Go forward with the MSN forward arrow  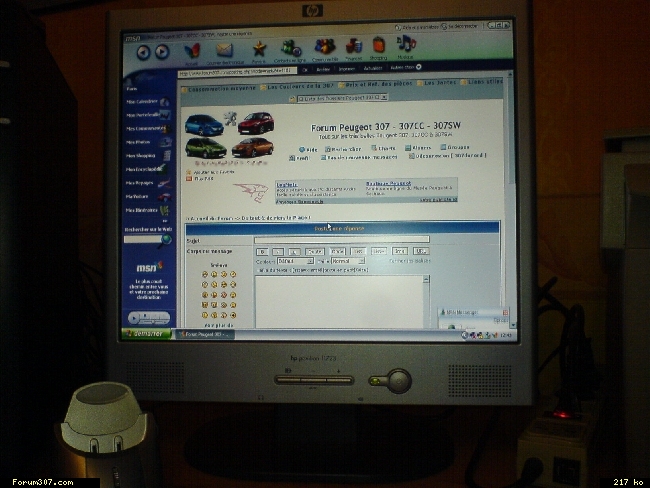point(162,52)
